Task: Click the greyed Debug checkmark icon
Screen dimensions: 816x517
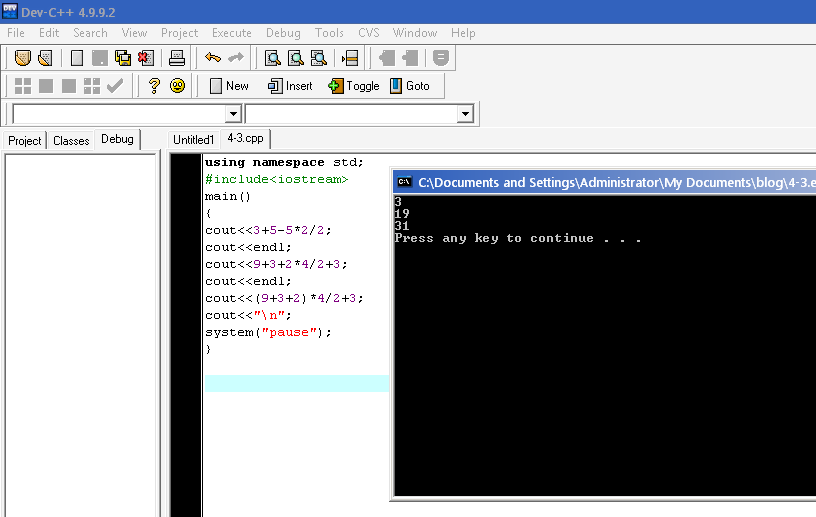Action: (114, 85)
